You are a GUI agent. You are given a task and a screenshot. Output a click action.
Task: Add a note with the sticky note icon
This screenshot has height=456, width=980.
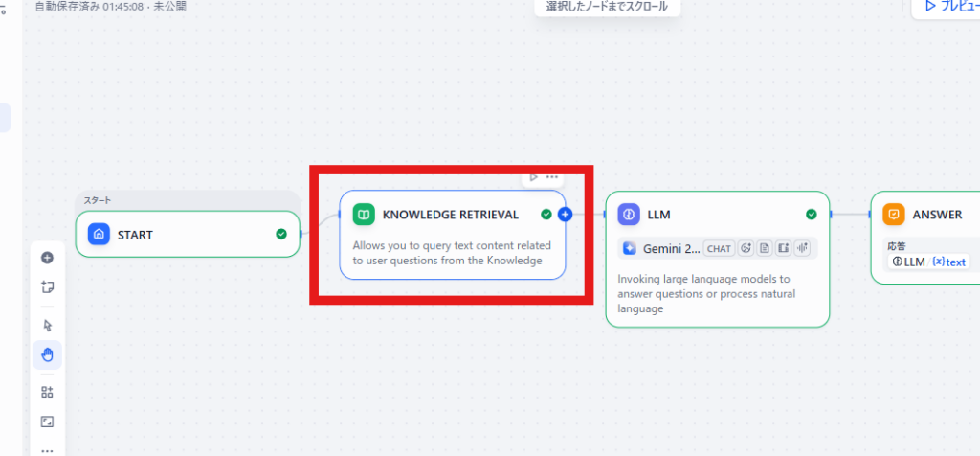(47, 285)
